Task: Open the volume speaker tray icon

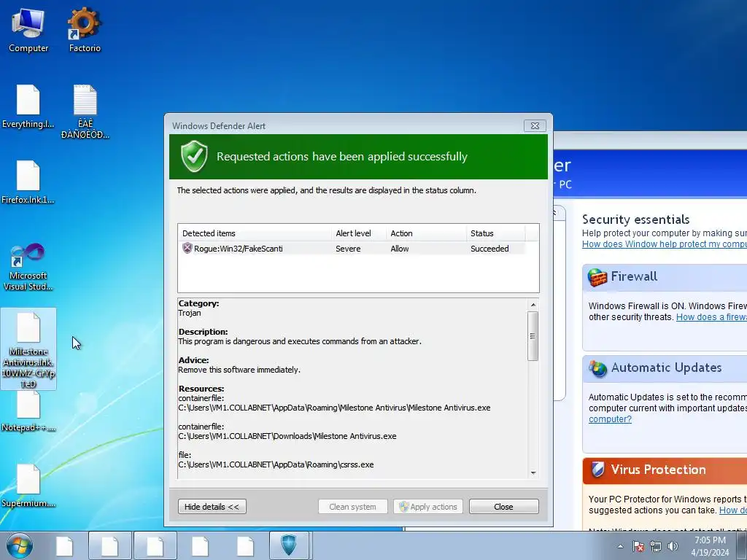Action: click(673, 546)
